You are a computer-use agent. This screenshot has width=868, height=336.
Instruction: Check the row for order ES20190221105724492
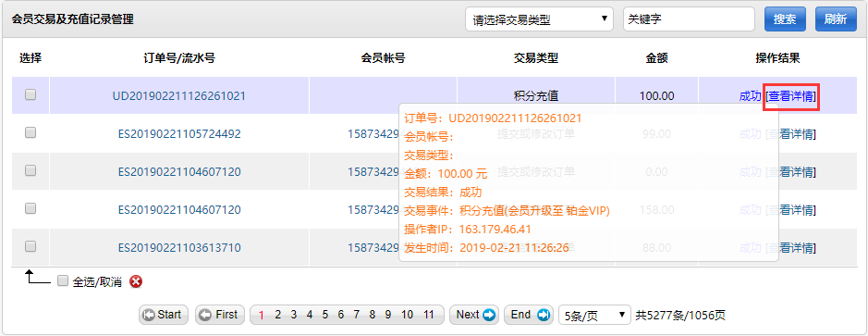click(31, 132)
